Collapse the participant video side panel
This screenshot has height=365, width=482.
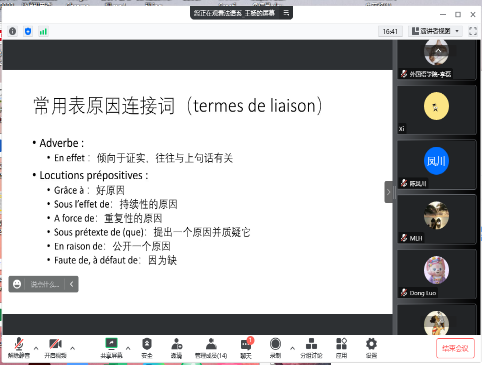coord(388,192)
